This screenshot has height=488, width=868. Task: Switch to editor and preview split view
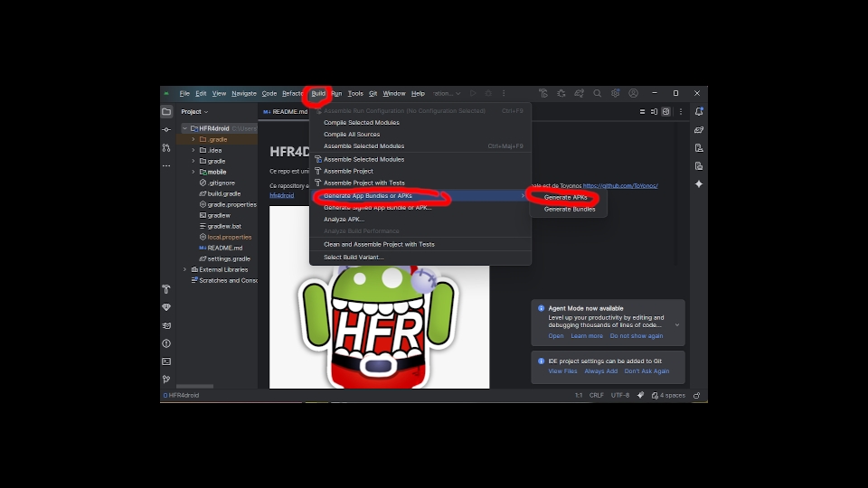[654, 112]
